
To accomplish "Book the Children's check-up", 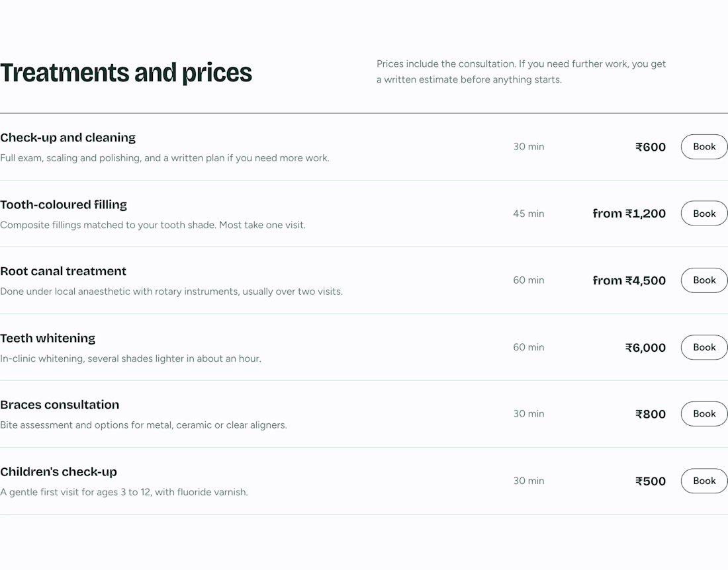I will click(x=704, y=481).
